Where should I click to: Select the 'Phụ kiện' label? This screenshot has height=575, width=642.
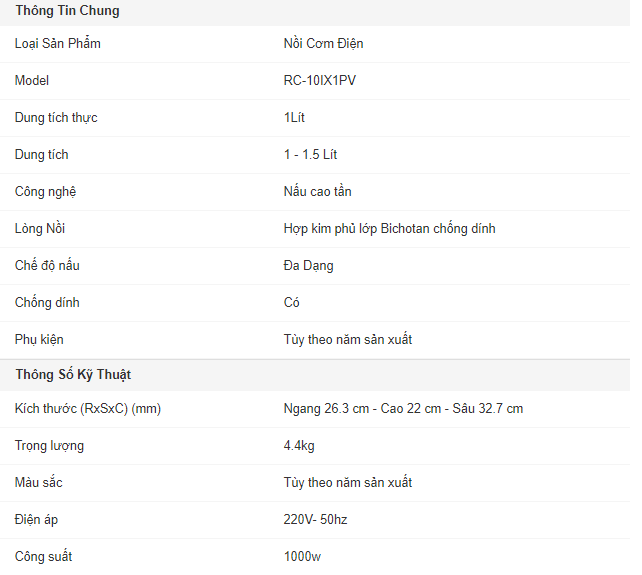tap(39, 340)
